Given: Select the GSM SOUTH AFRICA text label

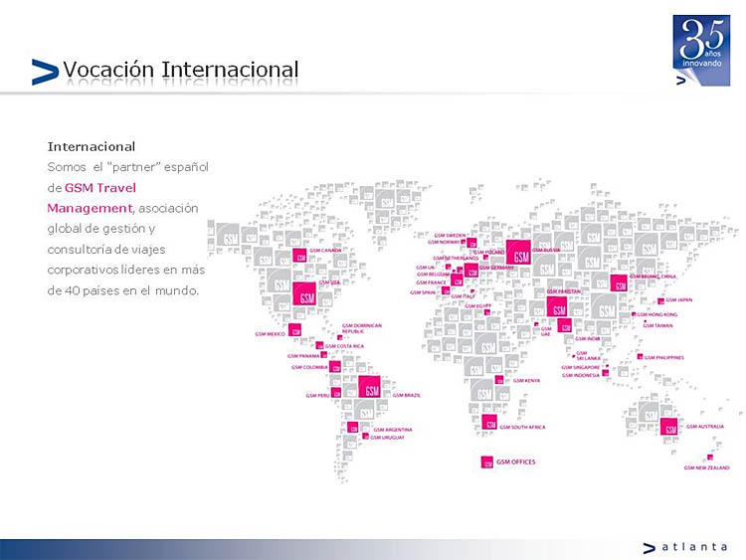Looking at the screenshot, I should [522, 427].
